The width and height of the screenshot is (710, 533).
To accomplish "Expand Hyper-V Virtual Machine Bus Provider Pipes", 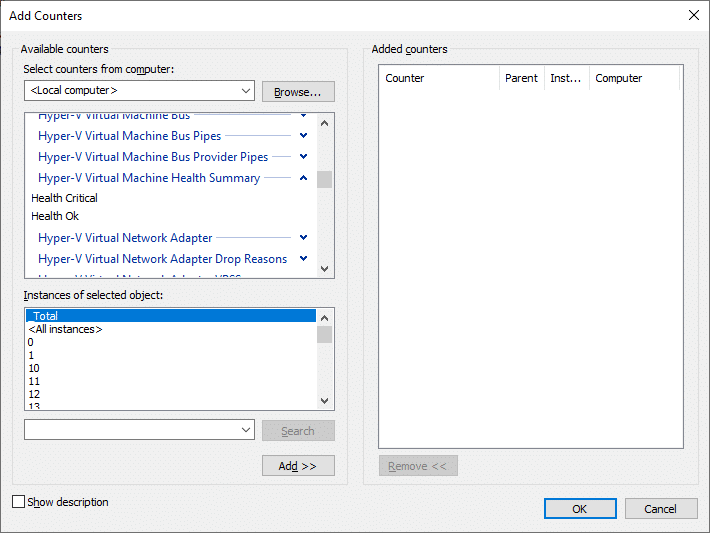I will [x=303, y=156].
